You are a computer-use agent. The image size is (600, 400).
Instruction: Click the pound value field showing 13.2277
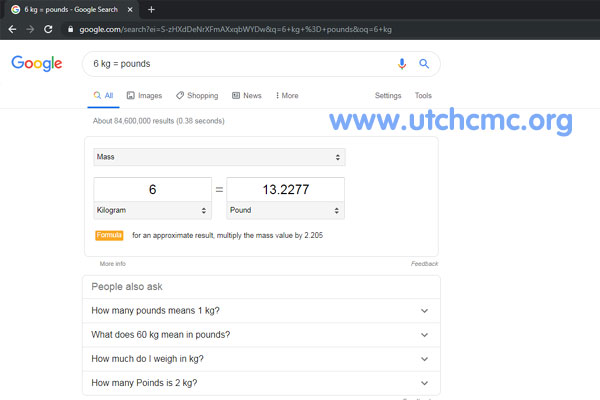tap(285, 189)
